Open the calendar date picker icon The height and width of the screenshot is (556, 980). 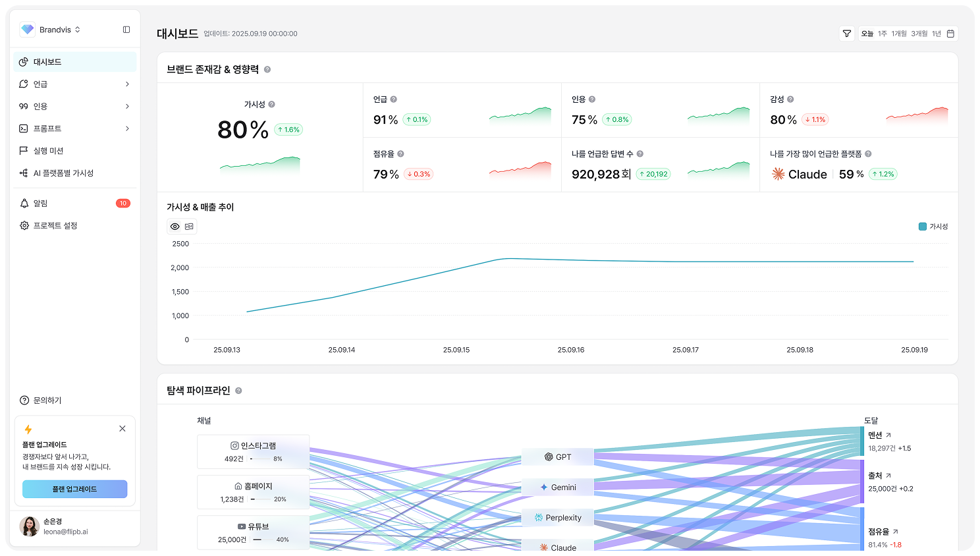[x=950, y=34]
